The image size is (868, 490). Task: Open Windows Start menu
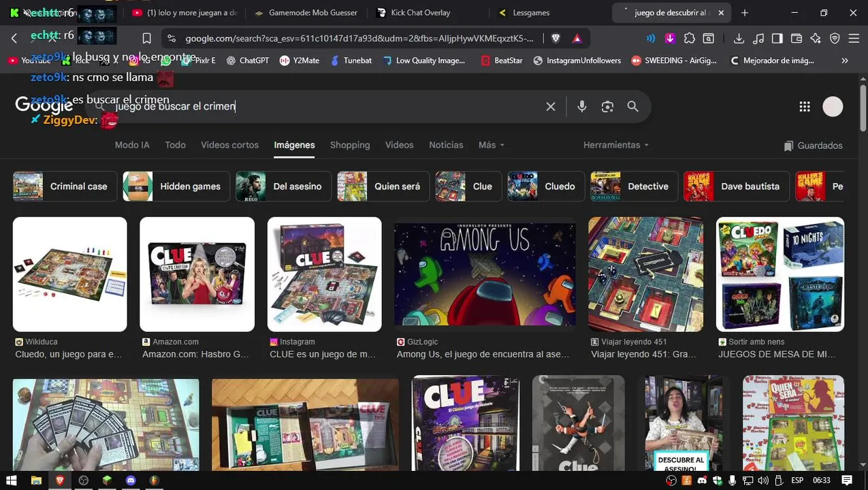pyautogui.click(x=12, y=480)
